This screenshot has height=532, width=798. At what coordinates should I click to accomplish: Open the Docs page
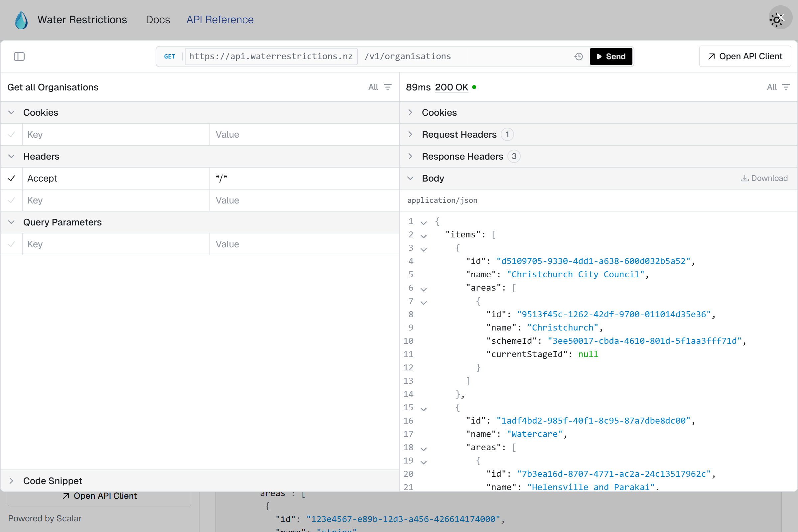point(157,19)
